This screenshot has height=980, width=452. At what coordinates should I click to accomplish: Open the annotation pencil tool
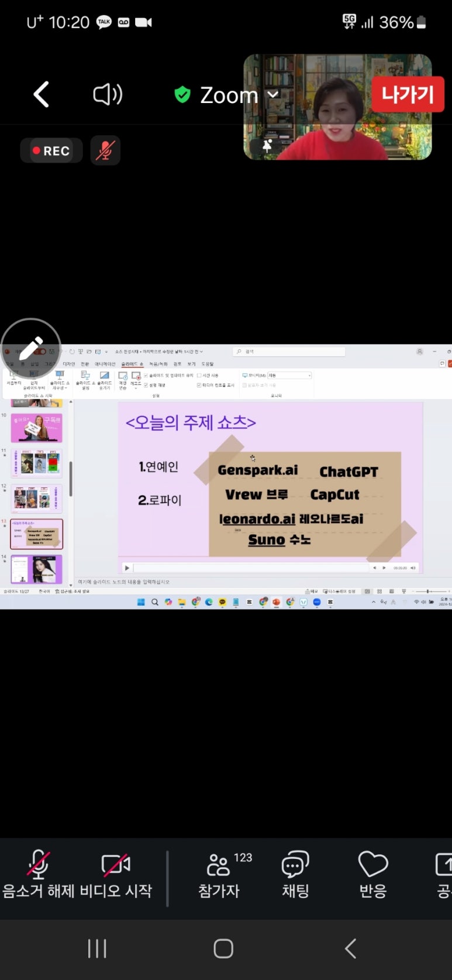pyautogui.click(x=30, y=349)
